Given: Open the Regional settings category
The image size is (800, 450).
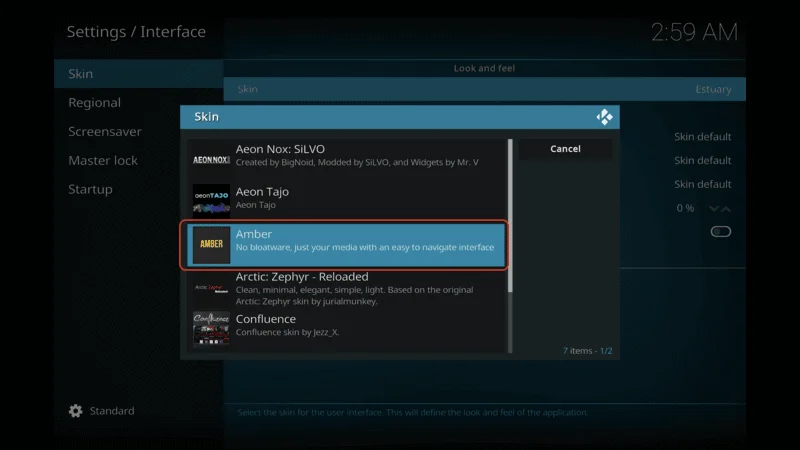Looking at the screenshot, I should click(139, 103).
